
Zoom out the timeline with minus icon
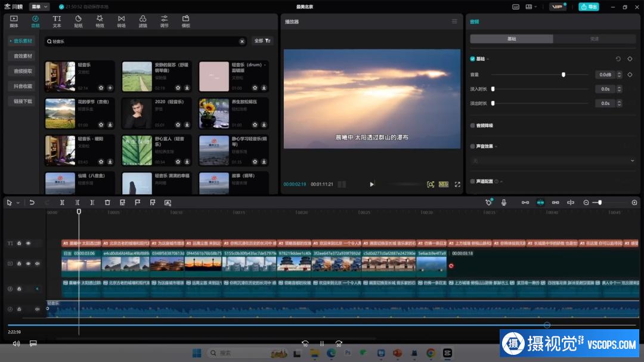(586, 203)
